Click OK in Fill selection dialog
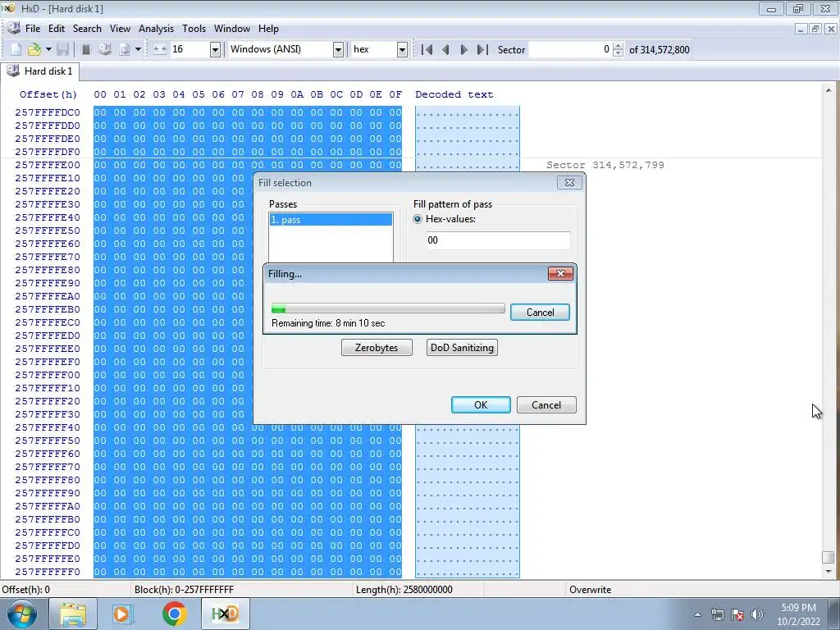 coord(481,405)
